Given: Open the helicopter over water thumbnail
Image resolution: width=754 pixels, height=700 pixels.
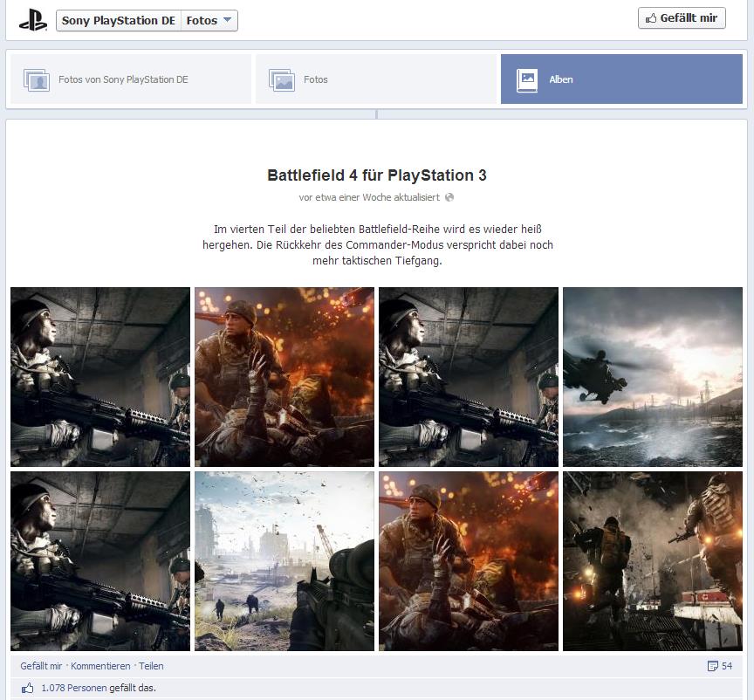Looking at the screenshot, I should [x=653, y=376].
